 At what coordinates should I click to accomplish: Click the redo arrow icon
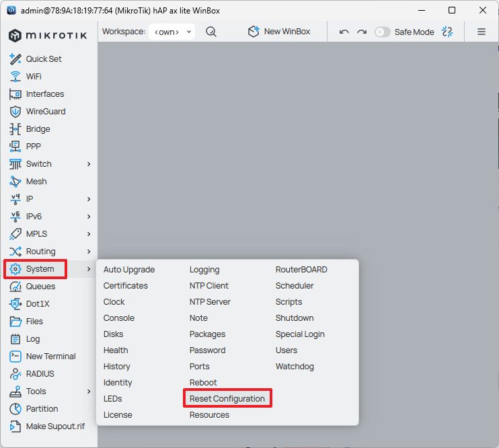coord(362,32)
